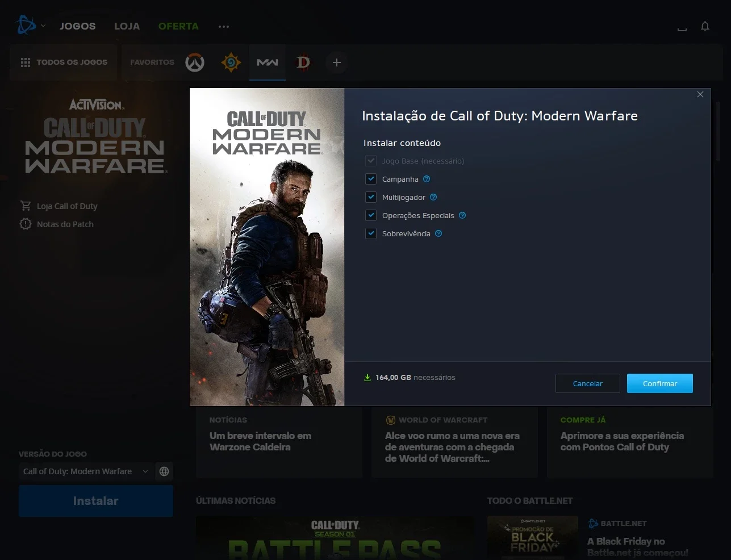Select the Hearthstone favorite icon
The height and width of the screenshot is (560, 731).
click(x=231, y=62)
